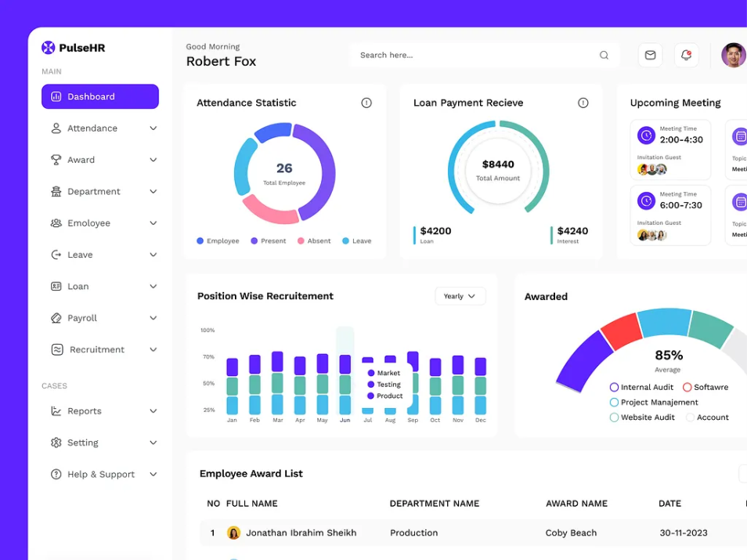Click the Payroll ticket icon
The width and height of the screenshot is (747, 560).
[56, 318]
